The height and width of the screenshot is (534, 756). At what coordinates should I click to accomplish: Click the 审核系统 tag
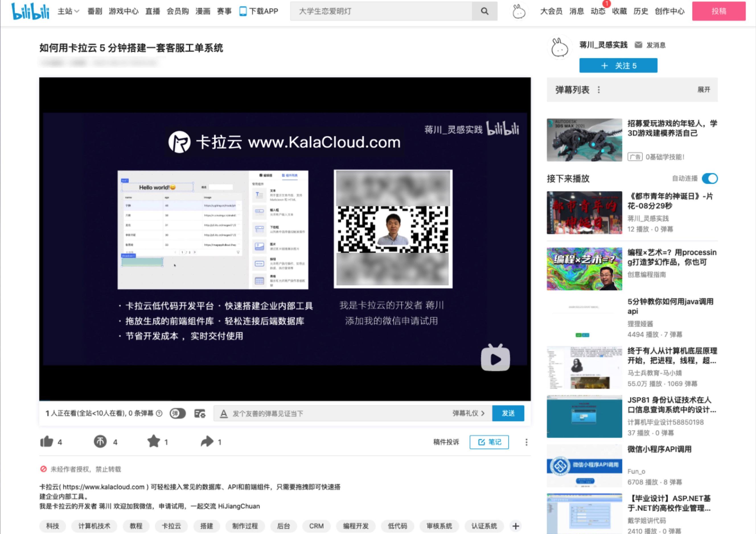(x=439, y=526)
